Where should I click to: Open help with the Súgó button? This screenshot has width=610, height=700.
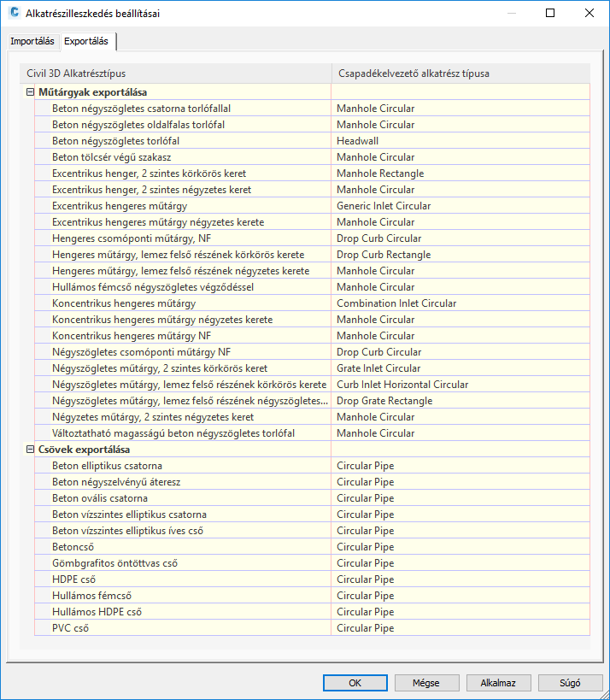tap(571, 683)
